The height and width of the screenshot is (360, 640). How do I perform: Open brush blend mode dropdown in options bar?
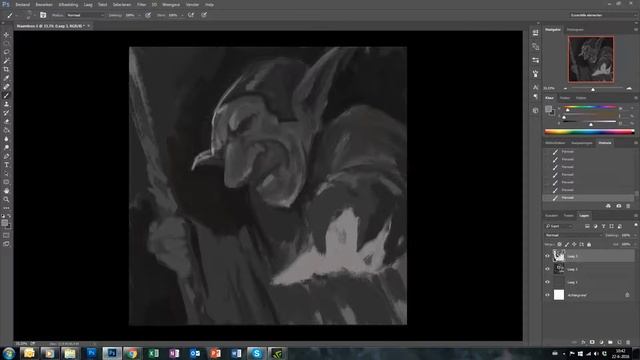tap(85, 15)
